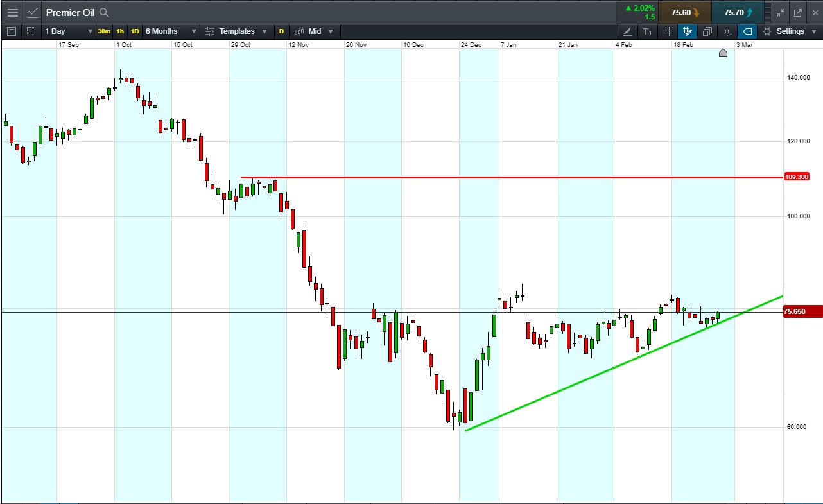Click the 140.000 price axis label

[798, 78]
